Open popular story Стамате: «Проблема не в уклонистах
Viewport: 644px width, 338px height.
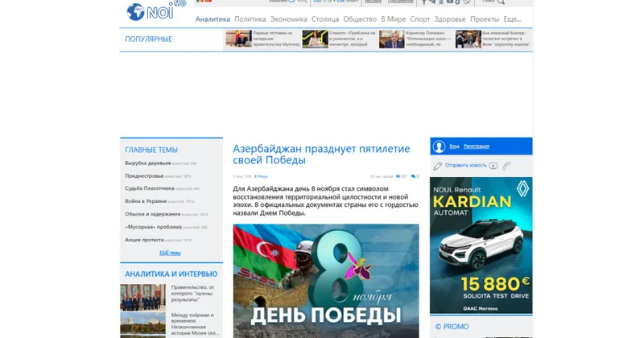[x=353, y=39]
